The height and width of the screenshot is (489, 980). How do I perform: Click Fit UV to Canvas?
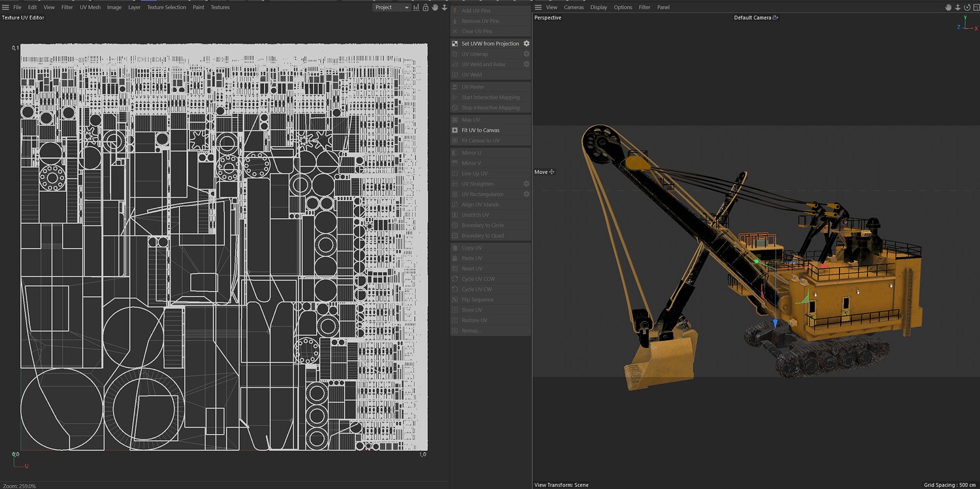(x=480, y=130)
